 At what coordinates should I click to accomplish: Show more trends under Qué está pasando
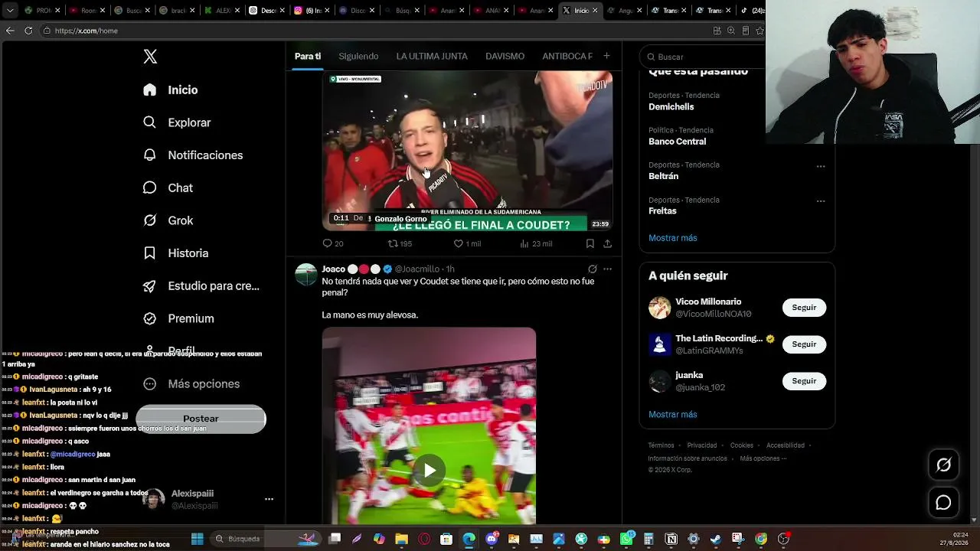(x=673, y=238)
